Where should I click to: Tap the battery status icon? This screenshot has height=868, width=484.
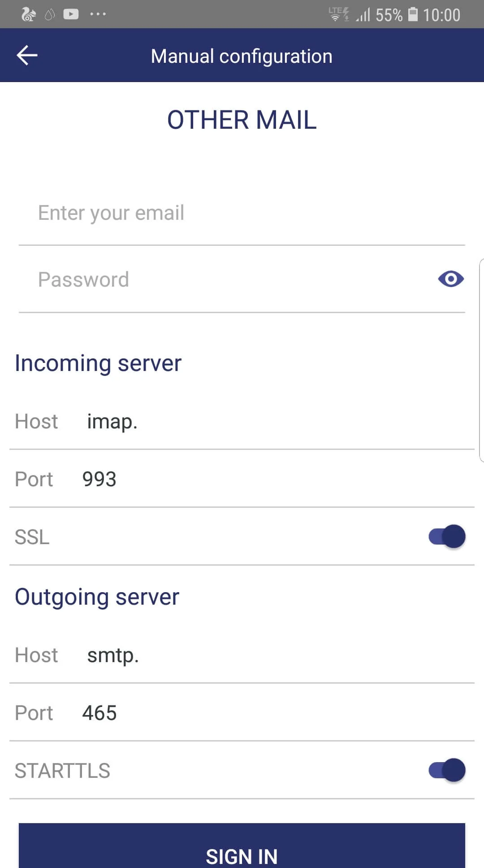413,14
